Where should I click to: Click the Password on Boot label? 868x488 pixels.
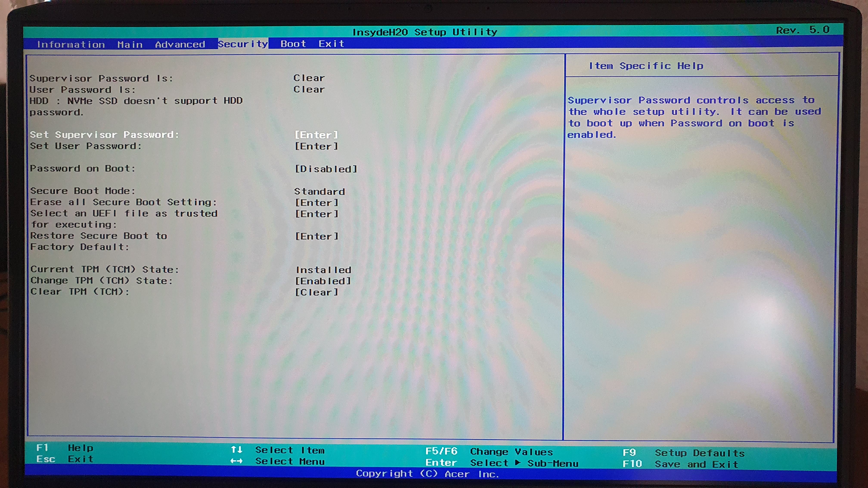coord(82,168)
